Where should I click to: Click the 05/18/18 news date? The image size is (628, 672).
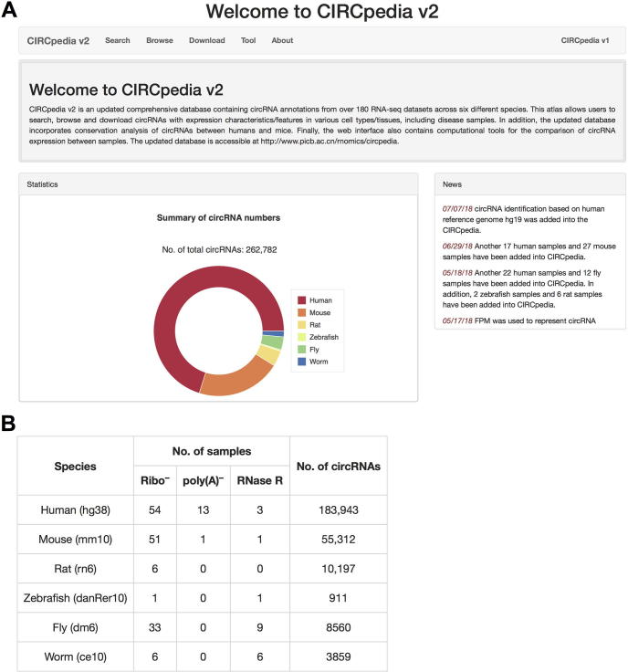(457, 273)
